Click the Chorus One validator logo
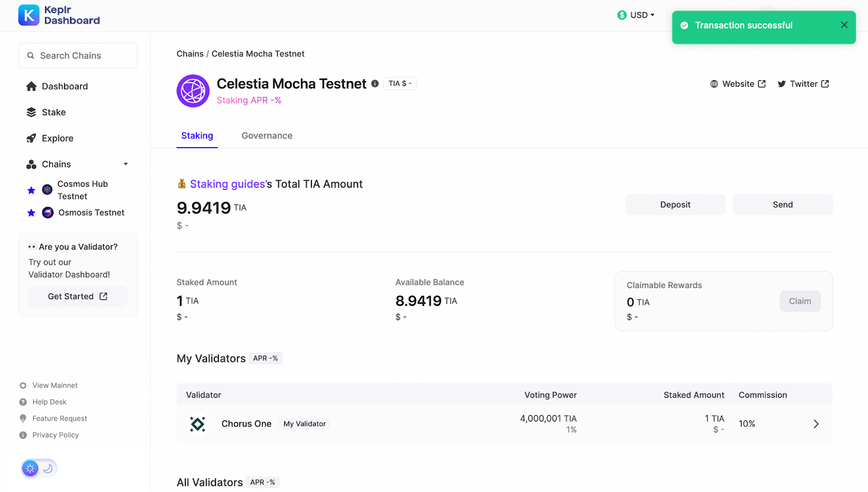Image resolution: width=868 pixels, height=492 pixels. (197, 424)
